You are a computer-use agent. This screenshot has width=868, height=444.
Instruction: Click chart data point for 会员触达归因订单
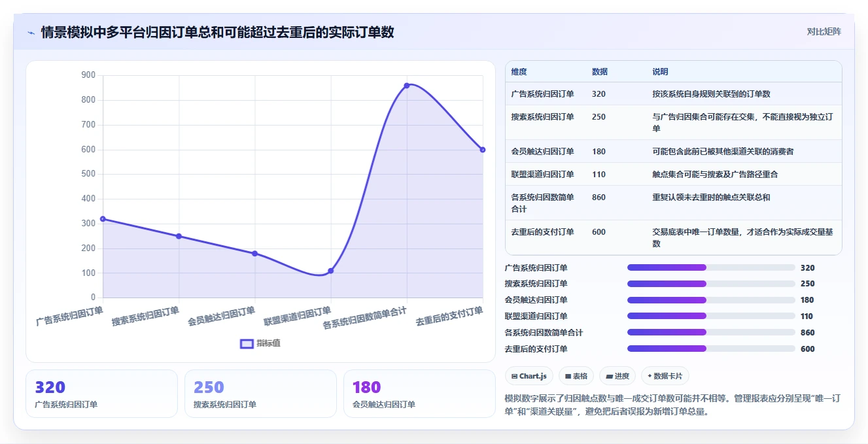pos(254,254)
